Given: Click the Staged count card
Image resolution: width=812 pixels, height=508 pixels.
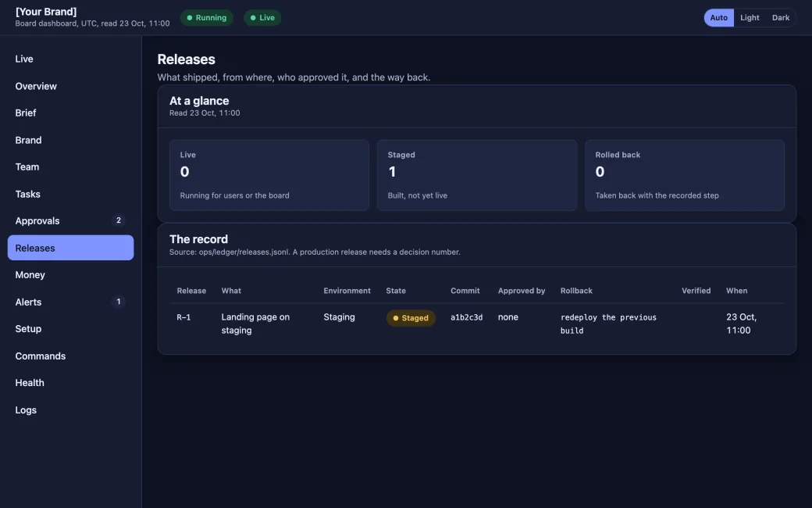Looking at the screenshot, I should tap(477, 175).
